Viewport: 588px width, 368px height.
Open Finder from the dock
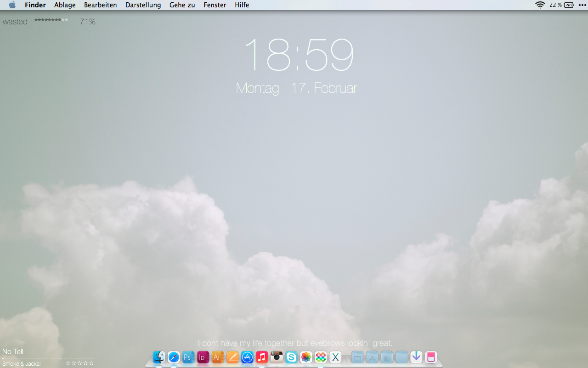[159, 357]
